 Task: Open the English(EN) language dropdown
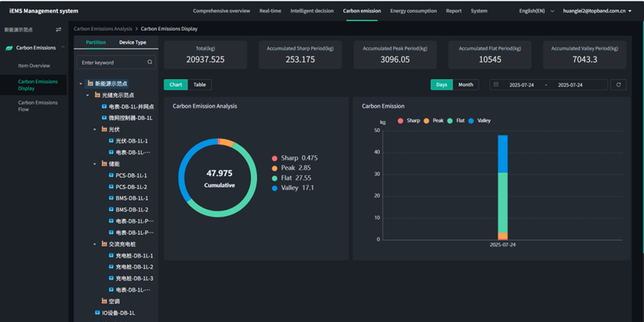click(x=536, y=11)
